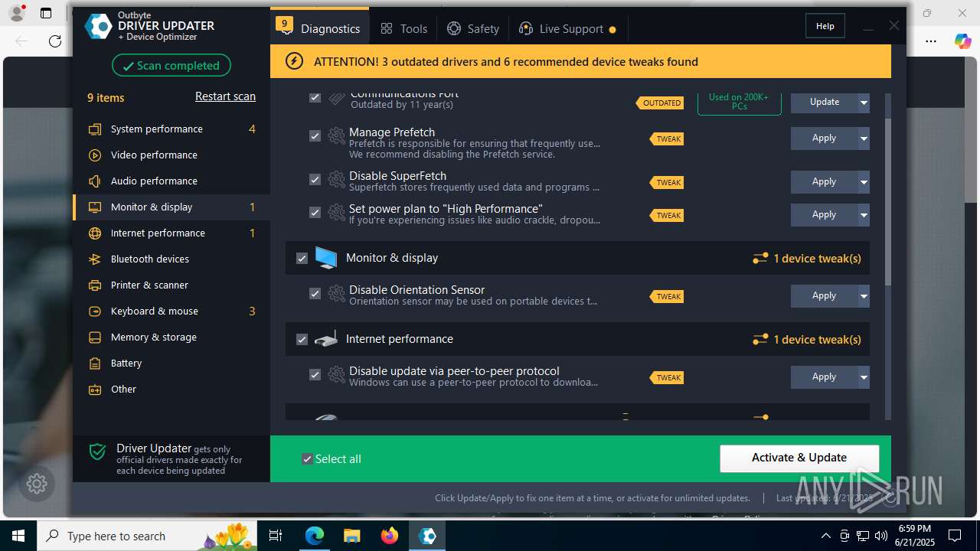Click the Activate & Update button
This screenshot has height=551, width=980.
[x=799, y=458]
